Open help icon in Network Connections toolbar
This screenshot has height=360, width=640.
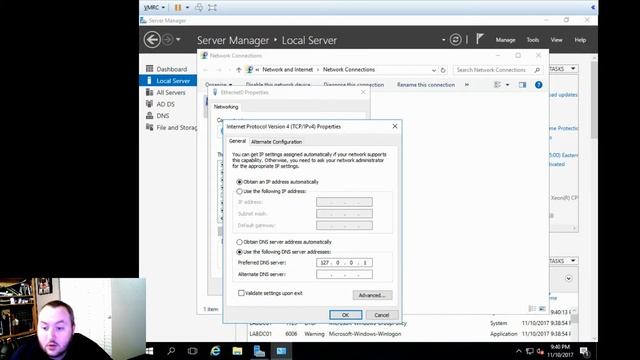pos(538,85)
